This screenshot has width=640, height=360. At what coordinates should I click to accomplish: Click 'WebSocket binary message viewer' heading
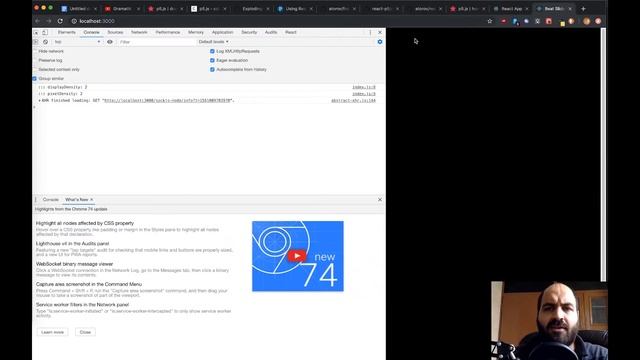pos(74,264)
